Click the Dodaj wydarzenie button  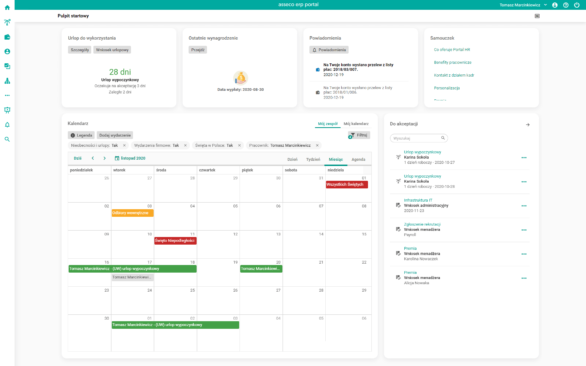click(x=115, y=135)
